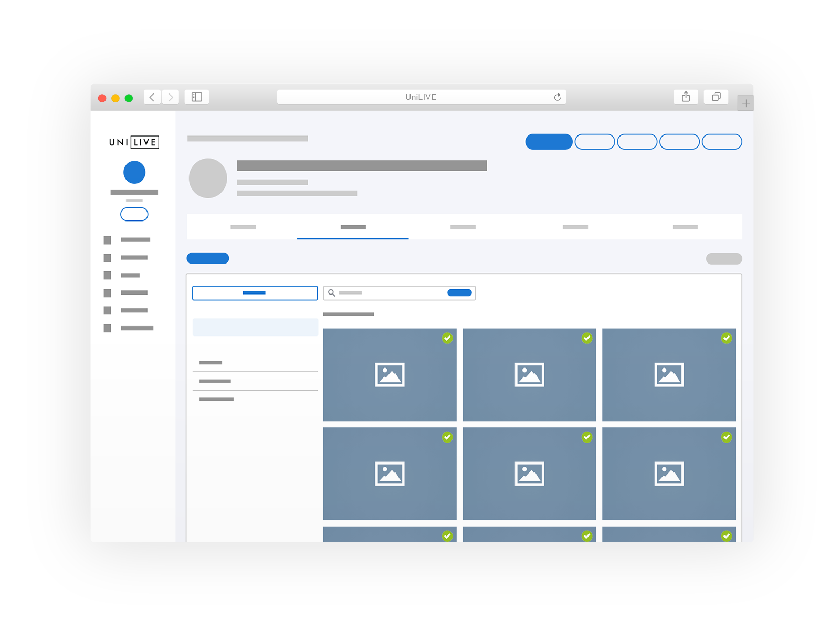Open the top-middle image thumbnail
The image size is (840, 630).
point(529,375)
